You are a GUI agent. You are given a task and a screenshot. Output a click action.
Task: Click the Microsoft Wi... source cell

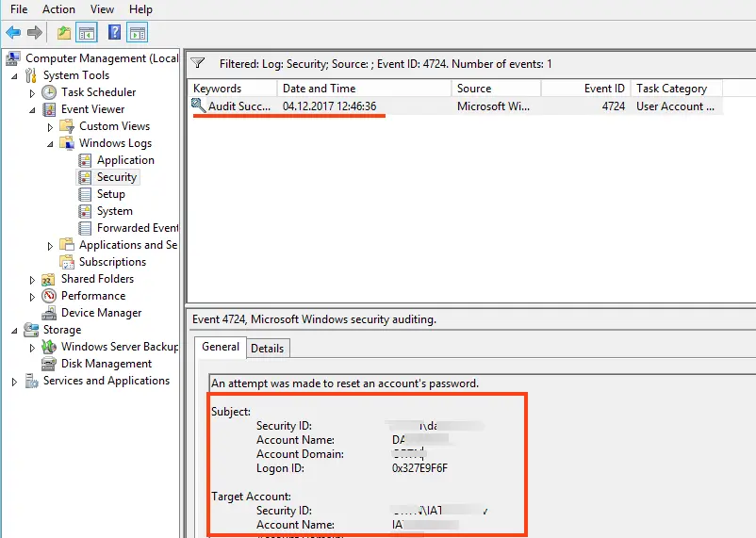tap(493, 106)
